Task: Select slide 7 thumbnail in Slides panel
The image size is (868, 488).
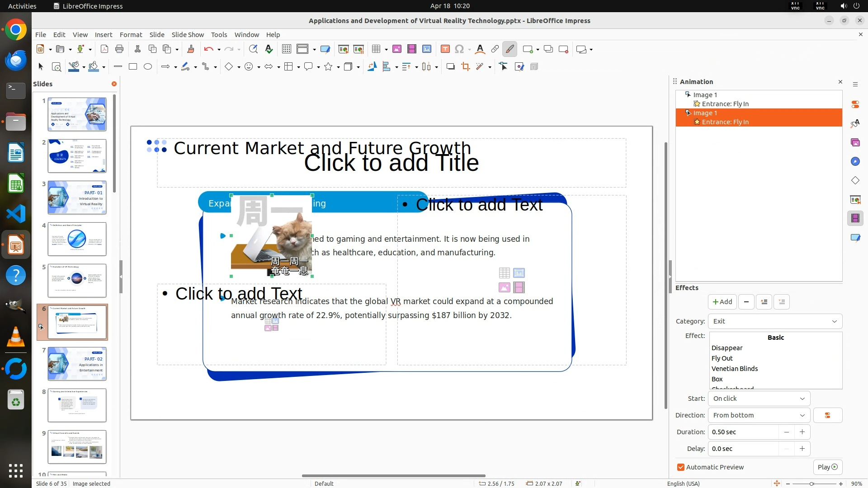Action: click(x=77, y=364)
